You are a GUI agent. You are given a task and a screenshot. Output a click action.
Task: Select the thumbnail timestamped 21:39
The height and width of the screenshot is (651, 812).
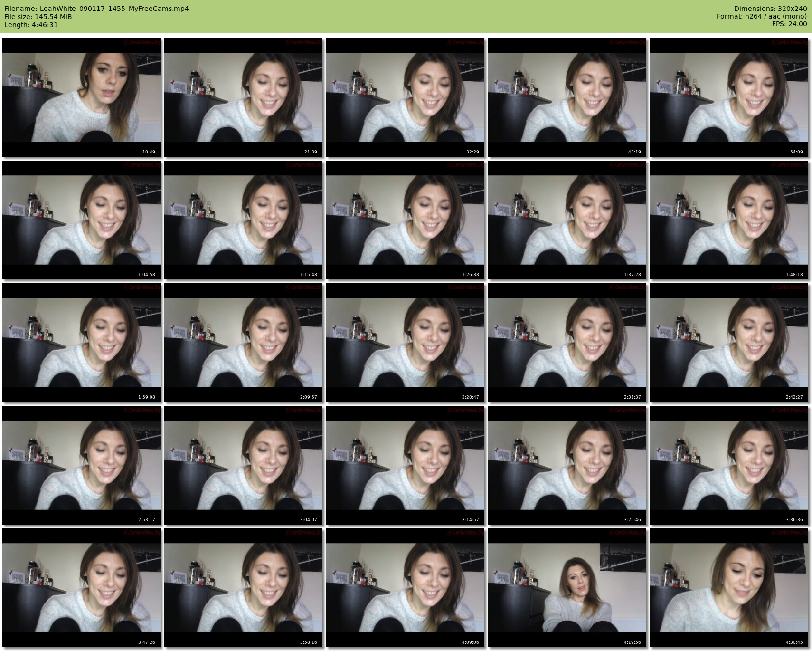click(x=244, y=97)
